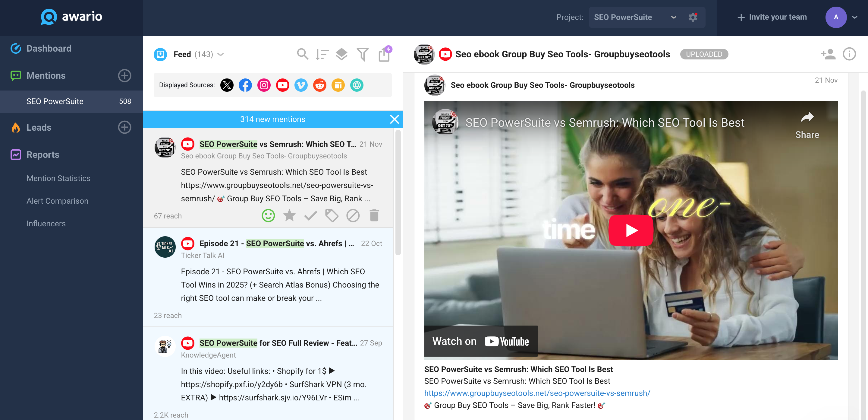Toggle the X (Twitter) displayed source
The image size is (868, 420).
pos(227,85)
